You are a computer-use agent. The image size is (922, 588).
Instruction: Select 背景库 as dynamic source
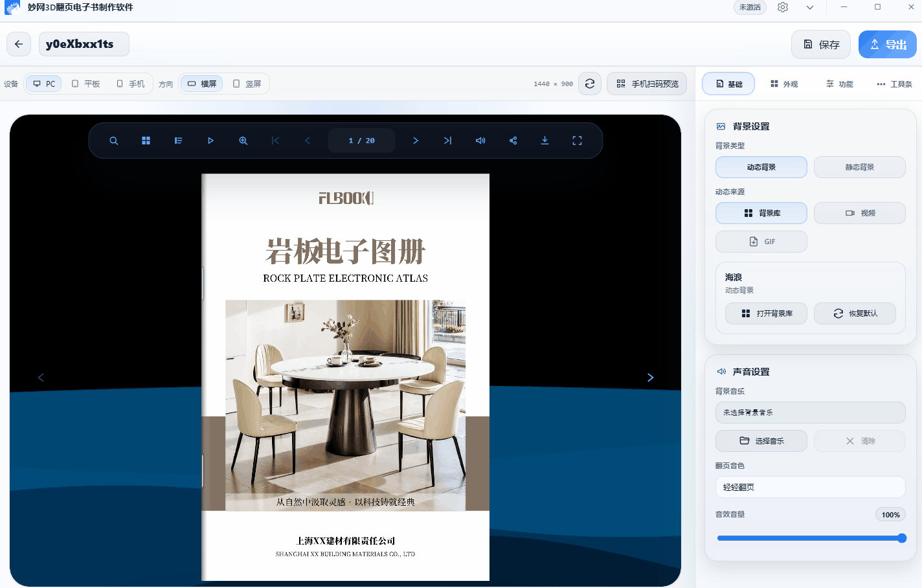point(761,213)
